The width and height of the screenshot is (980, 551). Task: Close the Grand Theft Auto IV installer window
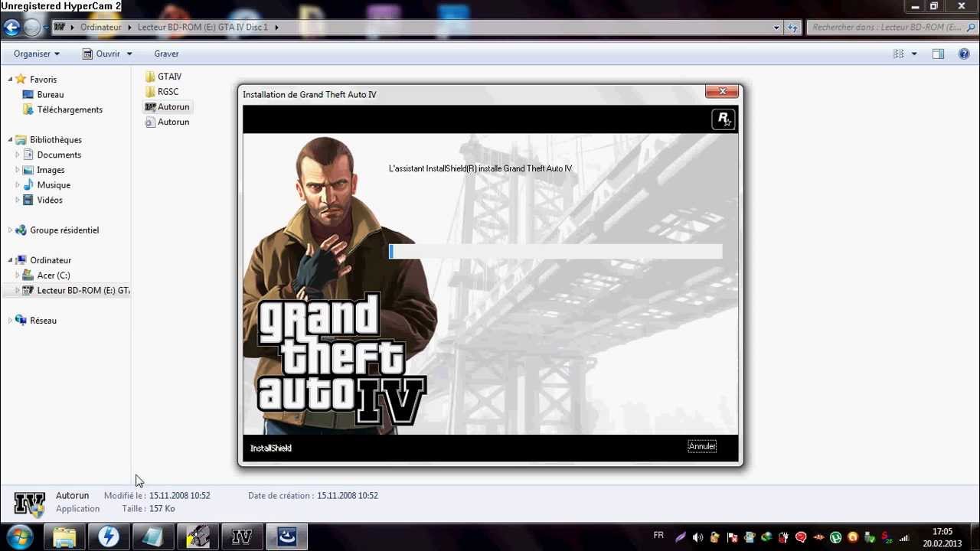pyautogui.click(x=722, y=92)
